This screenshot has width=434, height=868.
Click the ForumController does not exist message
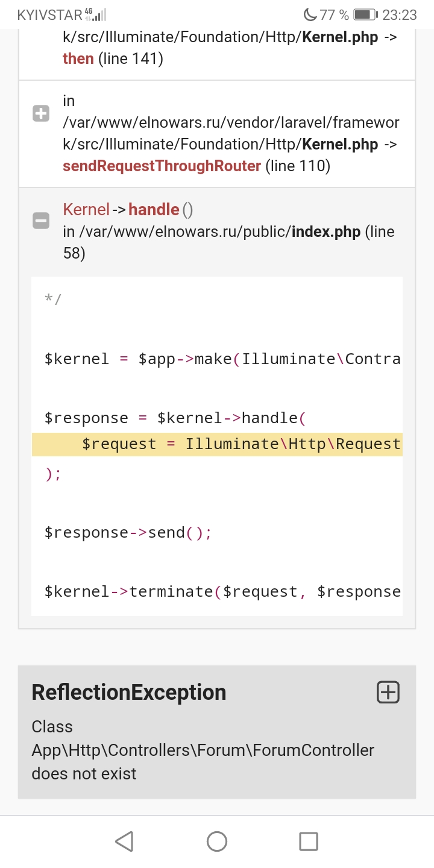203,750
